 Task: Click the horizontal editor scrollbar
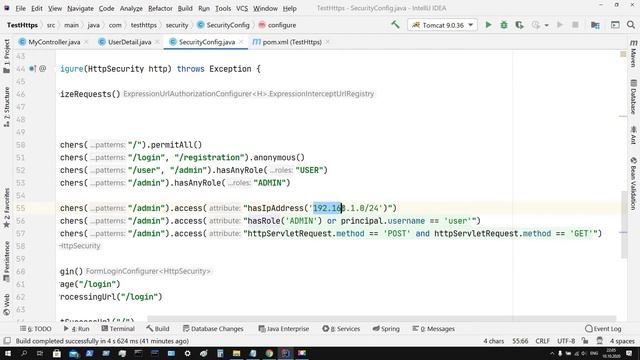tap(382, 318)
